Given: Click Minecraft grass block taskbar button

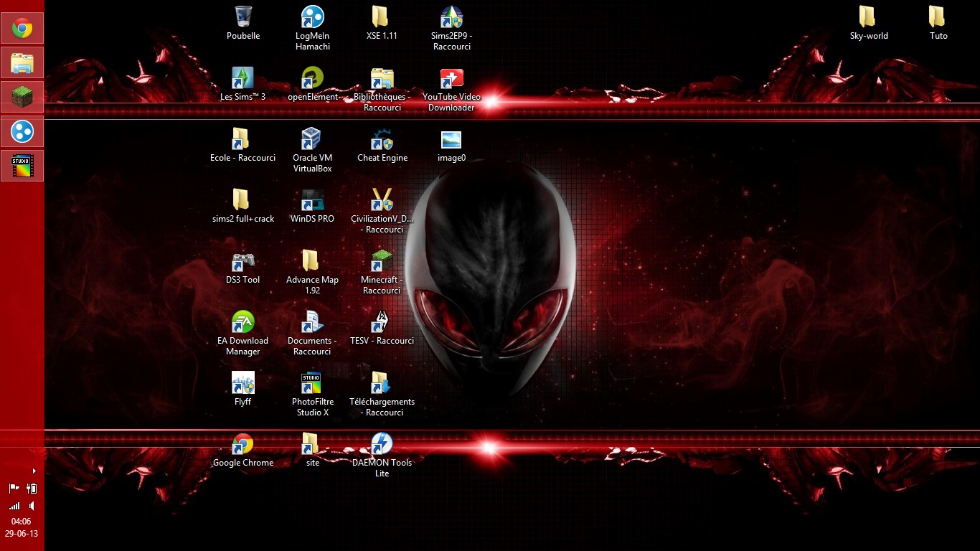Looking at the screenshot, I should tap(22, 97).
